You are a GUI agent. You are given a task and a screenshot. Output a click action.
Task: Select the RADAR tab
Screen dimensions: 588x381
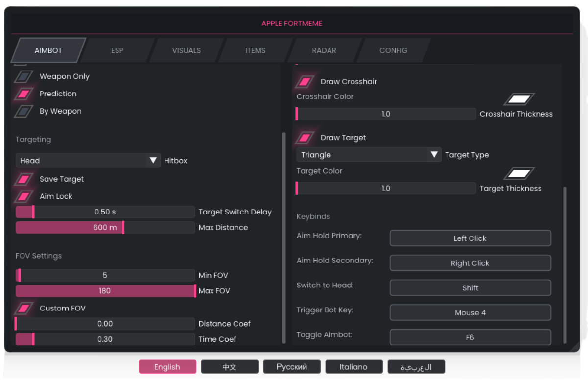pos(324,50)
